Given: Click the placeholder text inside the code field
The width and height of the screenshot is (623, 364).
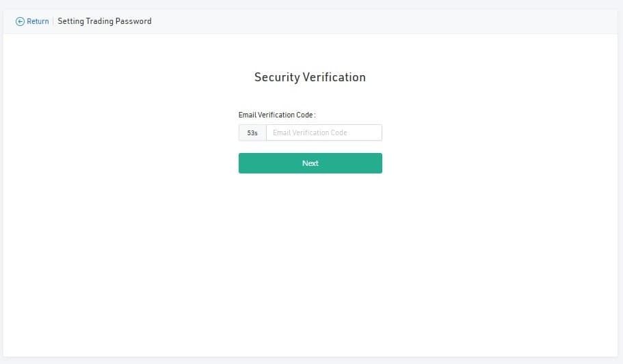Looking at the screenshot, I should [x=310, y=132].
